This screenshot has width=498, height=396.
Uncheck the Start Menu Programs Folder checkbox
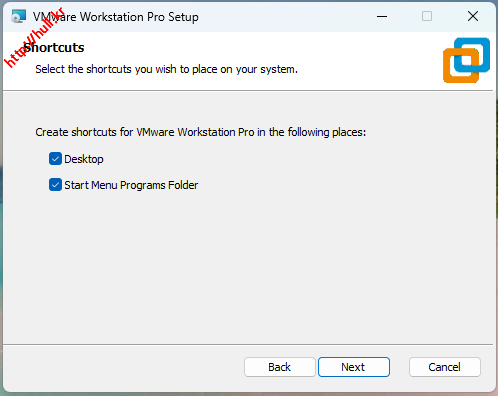click(x=55, y=185)
